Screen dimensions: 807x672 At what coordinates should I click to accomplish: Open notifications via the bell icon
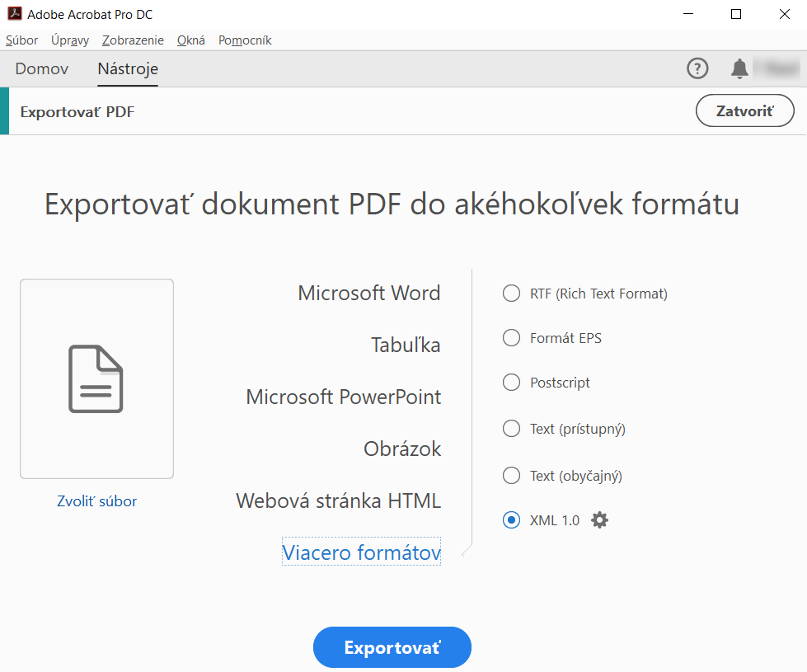(739, 68)
